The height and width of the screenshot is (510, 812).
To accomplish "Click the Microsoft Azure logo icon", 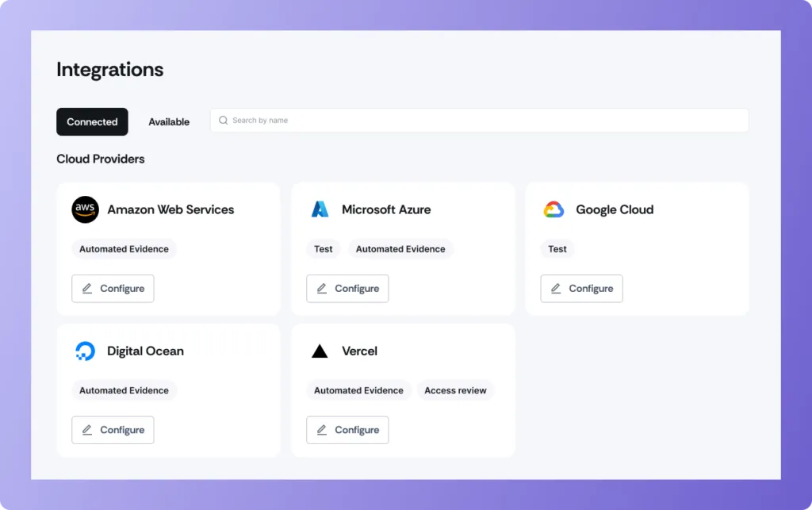I will click(x=320, y=209).
